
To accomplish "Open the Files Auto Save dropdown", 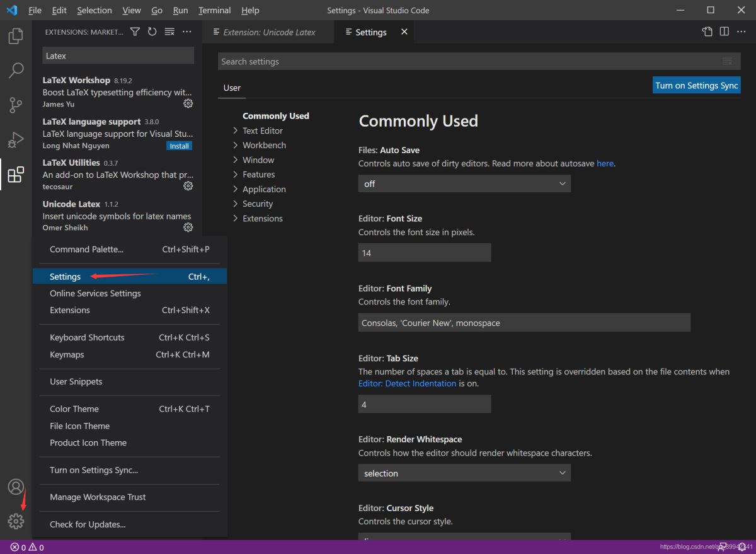I will click(464, 183).
